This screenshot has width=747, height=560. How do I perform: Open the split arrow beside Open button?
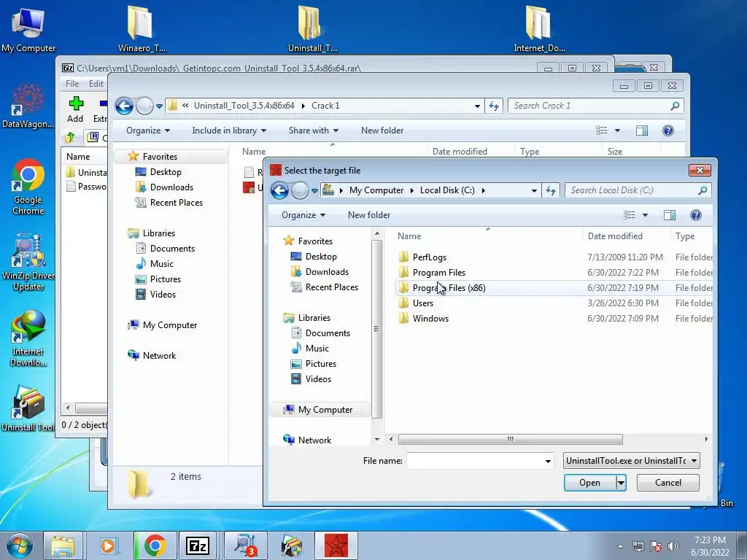pyautogui.click(x=620, y=483)
